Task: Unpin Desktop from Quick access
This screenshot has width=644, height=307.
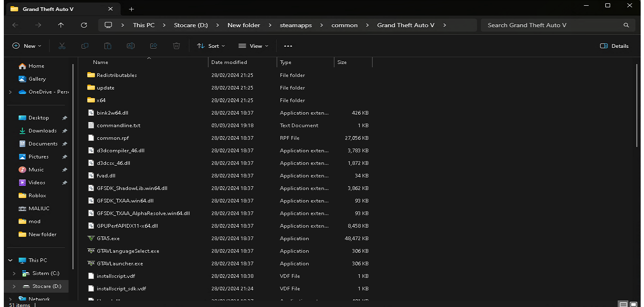Action: tap(65, 118)
